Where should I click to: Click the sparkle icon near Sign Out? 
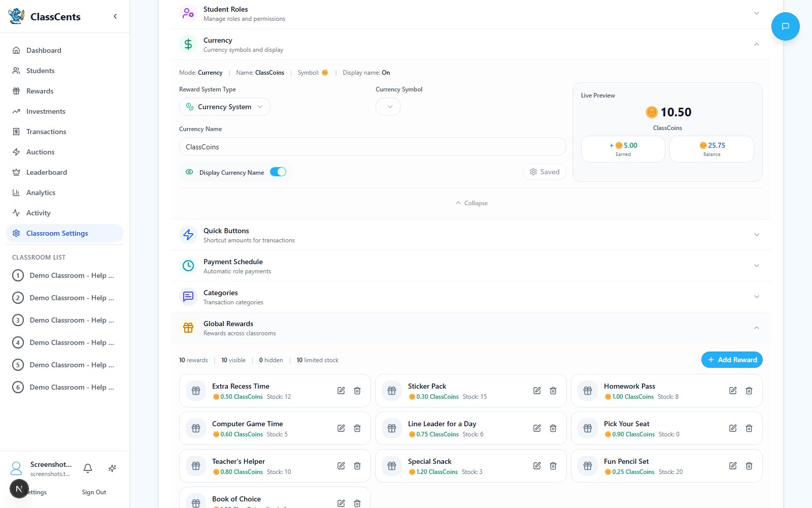point(112,468)
